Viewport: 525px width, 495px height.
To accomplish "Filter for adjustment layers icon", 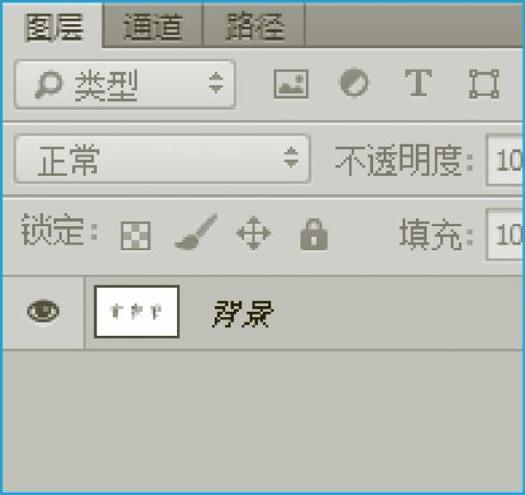I will (x=354, y=82).
